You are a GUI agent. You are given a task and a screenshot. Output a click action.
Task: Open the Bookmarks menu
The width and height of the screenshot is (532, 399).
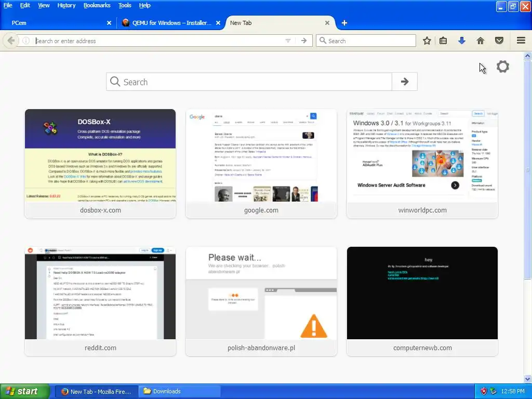(97, 5)
